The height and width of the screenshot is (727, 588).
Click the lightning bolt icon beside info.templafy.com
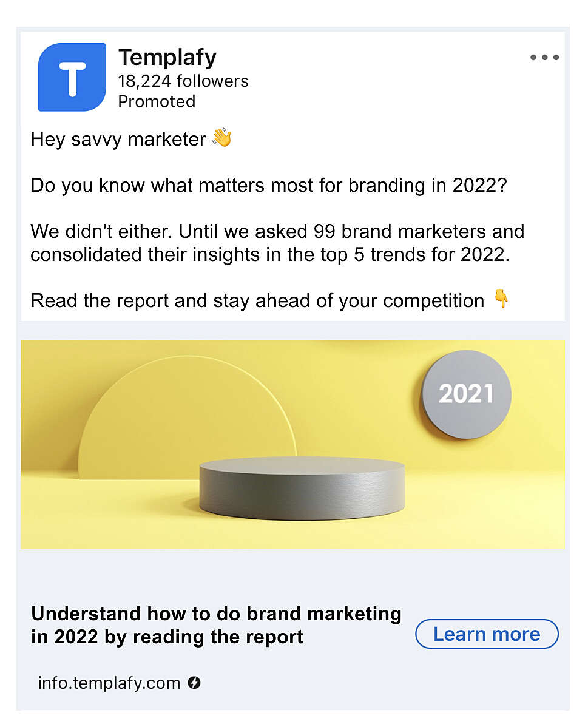194,683
